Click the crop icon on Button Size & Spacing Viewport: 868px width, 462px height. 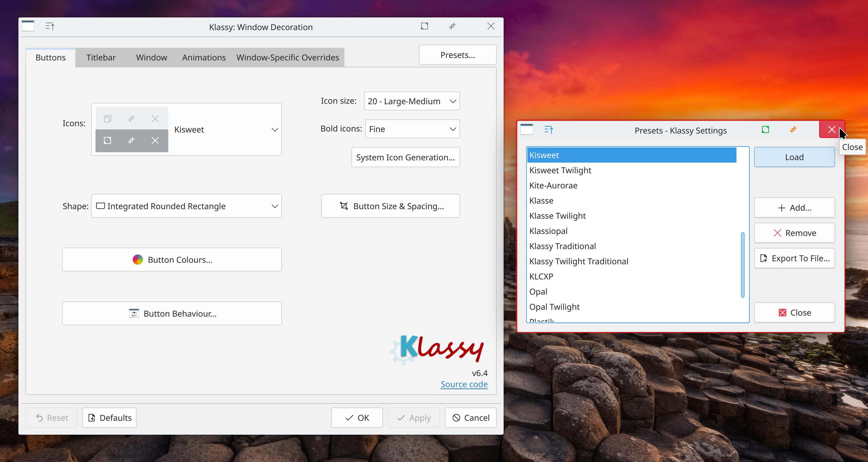[x=344, y=206]
